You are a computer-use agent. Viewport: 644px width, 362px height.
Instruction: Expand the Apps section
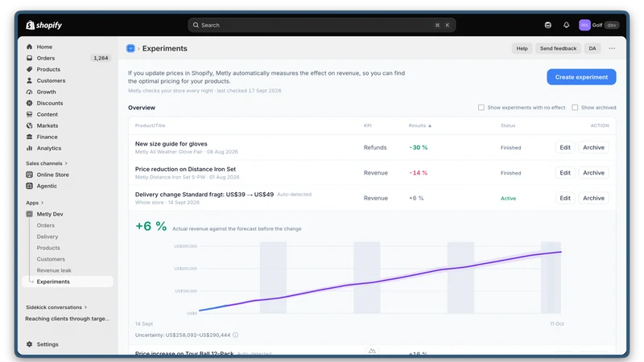(35, 203)
